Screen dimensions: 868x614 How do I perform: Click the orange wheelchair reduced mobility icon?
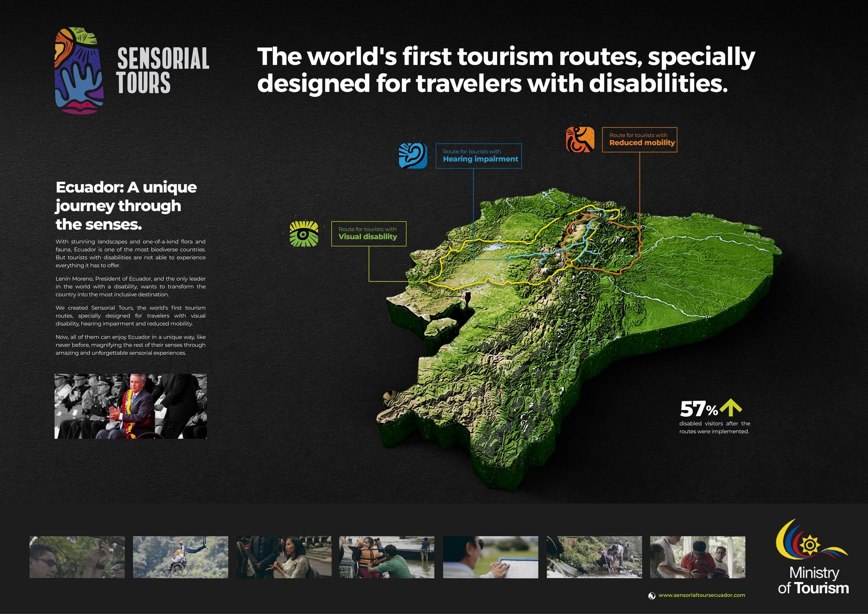click(x=580, y=139)
